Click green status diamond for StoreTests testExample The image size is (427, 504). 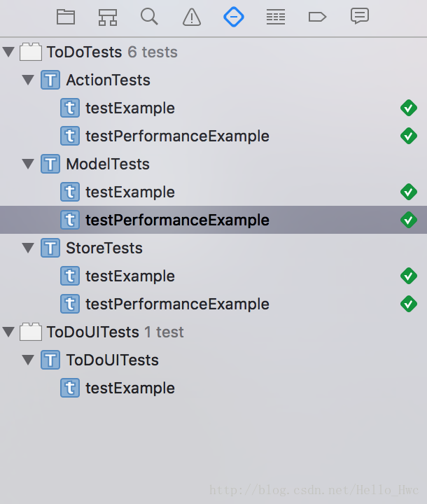(409, 276)
